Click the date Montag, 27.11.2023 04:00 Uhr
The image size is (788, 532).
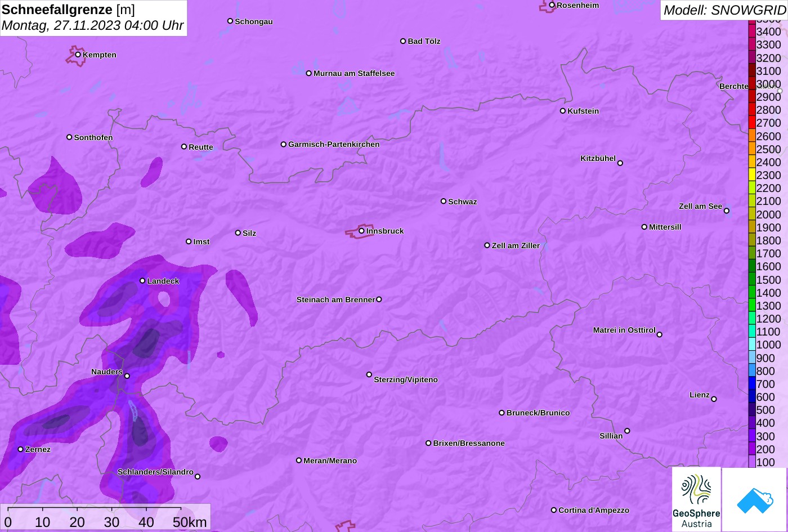[x=93, y=26]
